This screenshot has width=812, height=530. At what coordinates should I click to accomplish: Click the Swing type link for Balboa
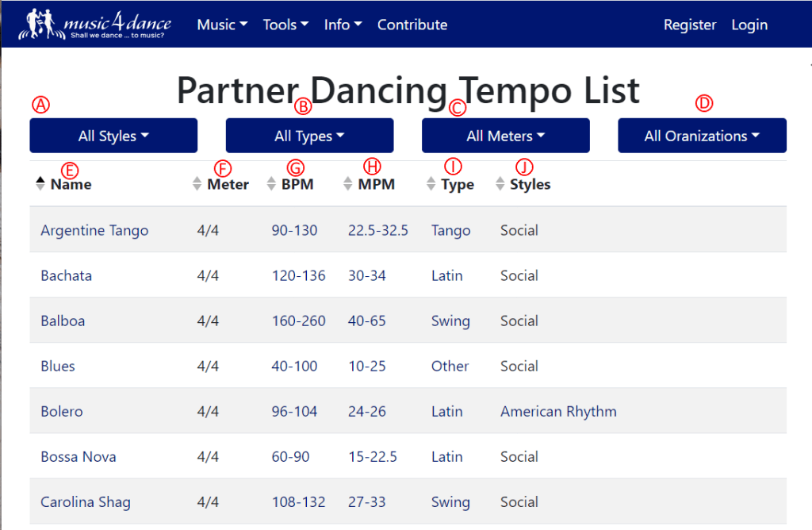[450, 321]
